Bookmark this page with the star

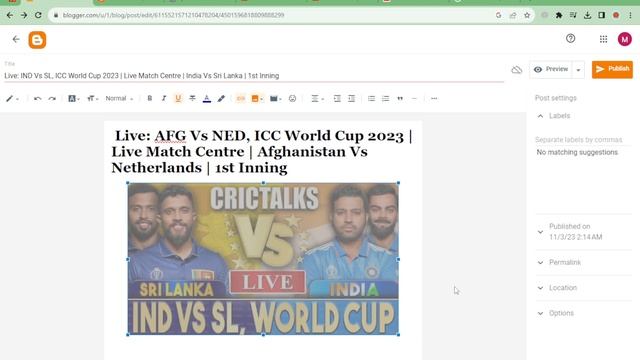(x=527, y=15)
